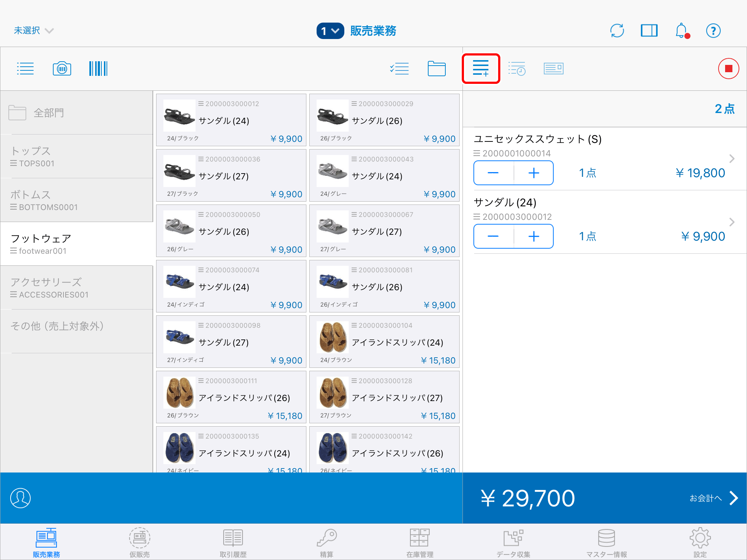This screenshot has height=560, width=747.
Task: Open the barcode input icon
Action: click(x=98, y=69)
